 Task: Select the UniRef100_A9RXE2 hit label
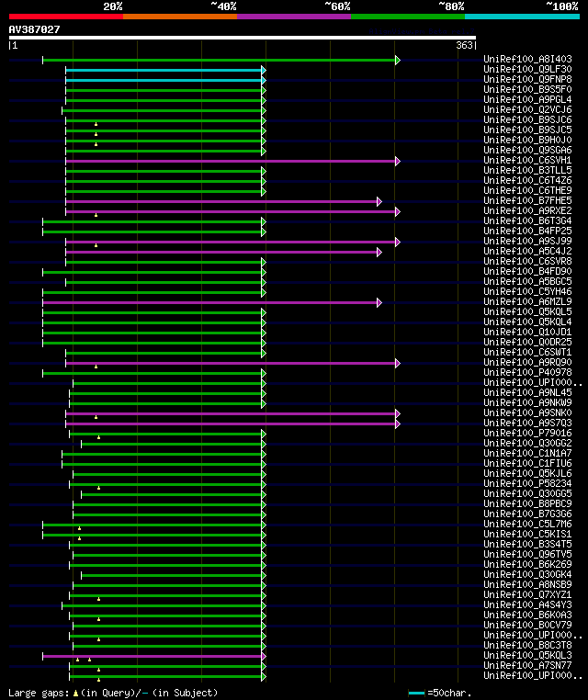pos(527,210)
